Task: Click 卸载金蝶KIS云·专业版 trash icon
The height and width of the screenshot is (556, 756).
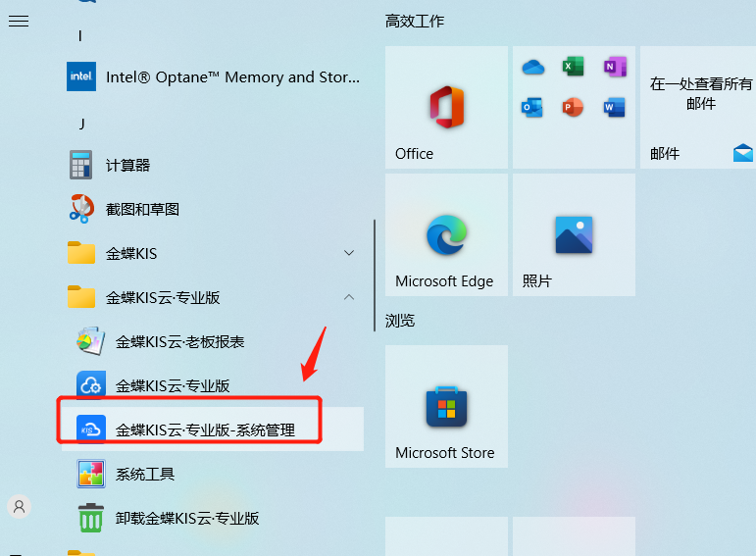Action: (x=91, y=518)
